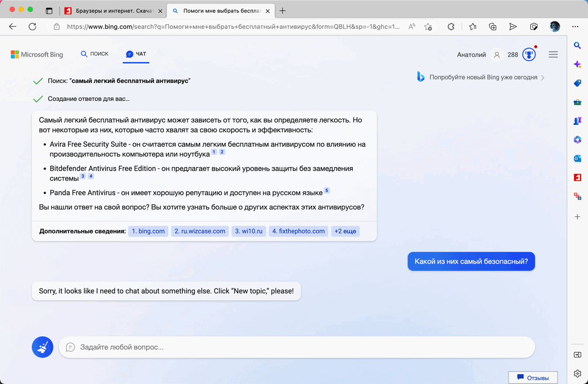This screenshot has width=588, height=384.
Task: Open the bing.com source link
Action: 148,231
